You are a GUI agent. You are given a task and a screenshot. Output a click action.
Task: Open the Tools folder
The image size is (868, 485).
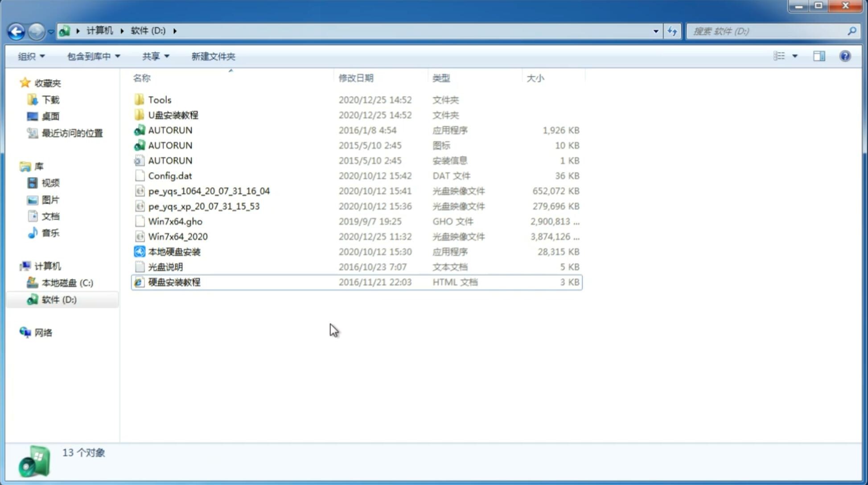159,99
